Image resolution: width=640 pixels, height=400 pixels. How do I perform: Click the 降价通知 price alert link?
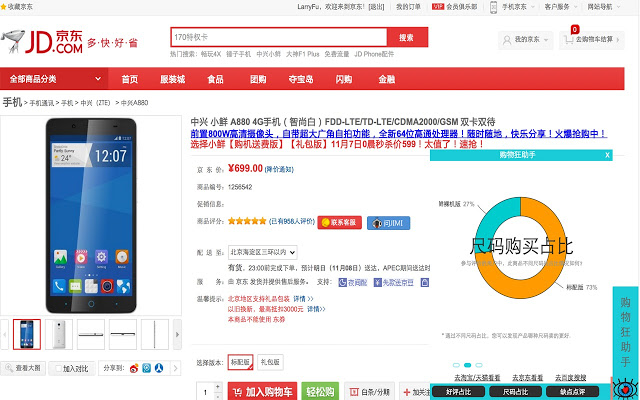click(279, 169)
